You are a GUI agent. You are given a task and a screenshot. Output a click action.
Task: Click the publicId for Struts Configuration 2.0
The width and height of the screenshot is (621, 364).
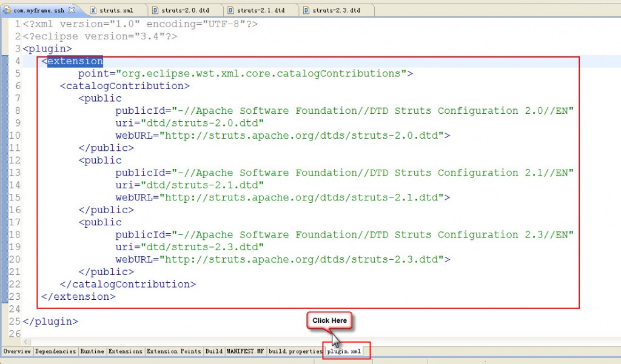point(344,111)
